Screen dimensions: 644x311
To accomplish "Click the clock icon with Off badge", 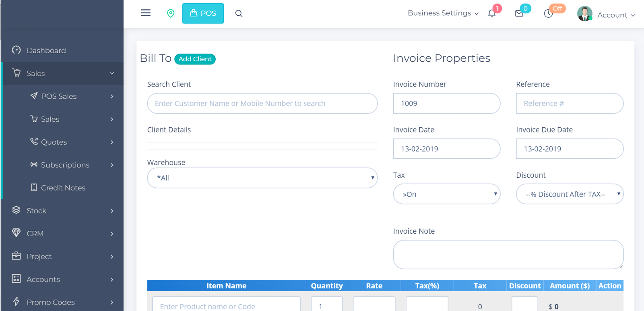I will [x=548, y=13].
